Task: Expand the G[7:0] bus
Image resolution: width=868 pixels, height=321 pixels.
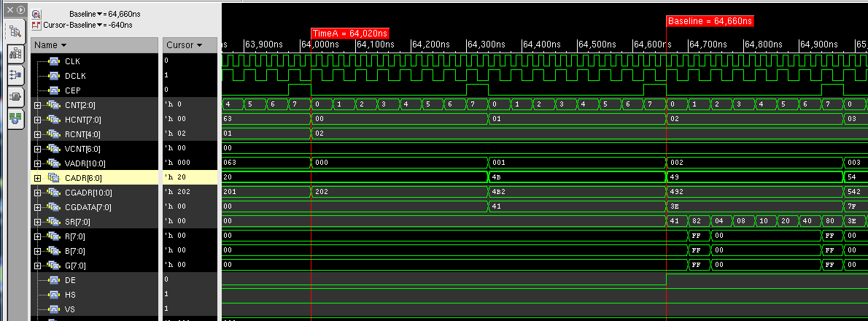Action: point(38,266)
